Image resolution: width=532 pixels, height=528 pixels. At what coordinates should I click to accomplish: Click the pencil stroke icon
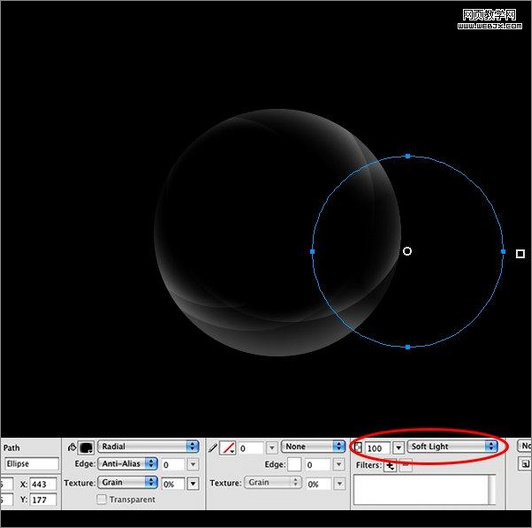tap(213, 448)
